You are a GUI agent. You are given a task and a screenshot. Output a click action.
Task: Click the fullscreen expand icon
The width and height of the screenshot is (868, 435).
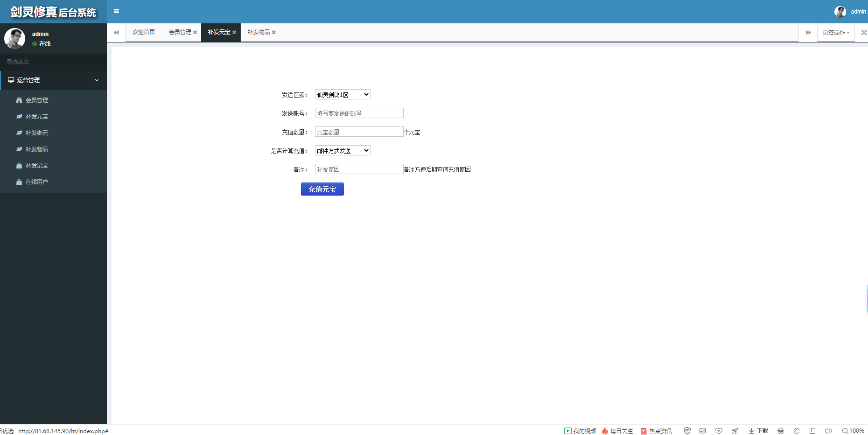863,32
